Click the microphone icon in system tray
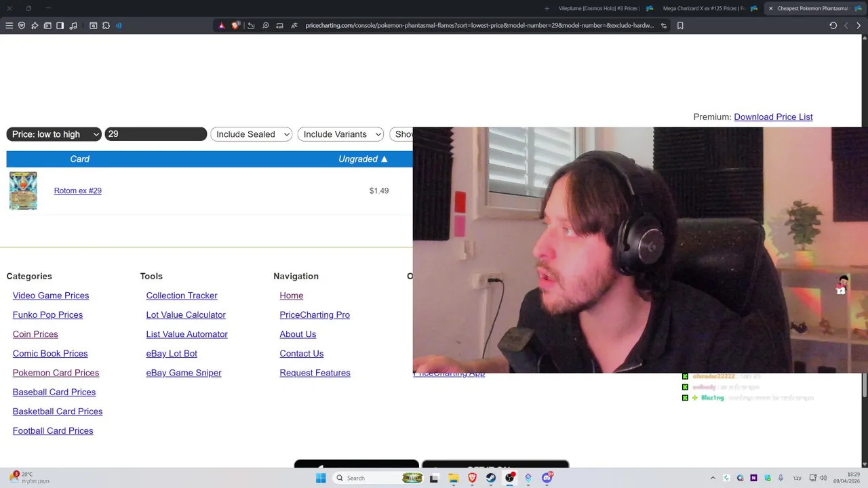The image size is (868, 488). (x=781, y=478)
